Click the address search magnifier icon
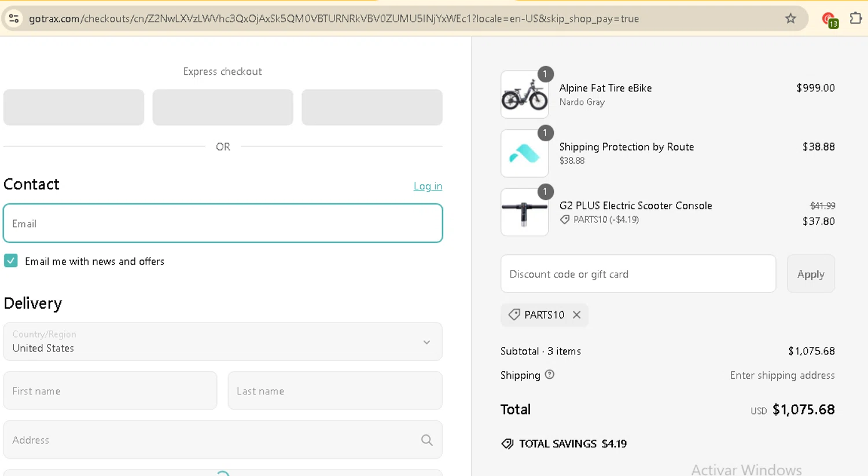 point(427,440)
